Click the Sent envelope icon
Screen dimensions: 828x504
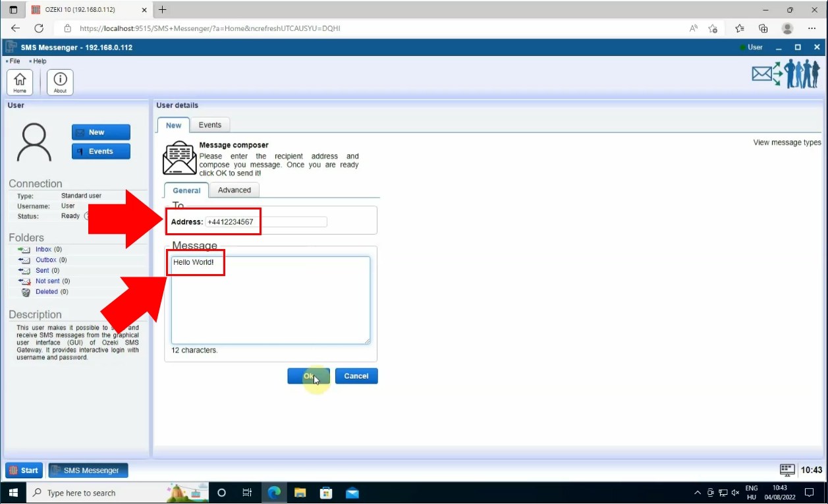[x=24, y=271]
